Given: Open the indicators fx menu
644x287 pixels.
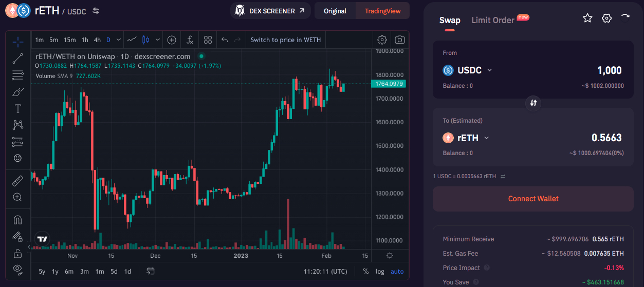Looking at the screenshot, I should pos(190,40).
